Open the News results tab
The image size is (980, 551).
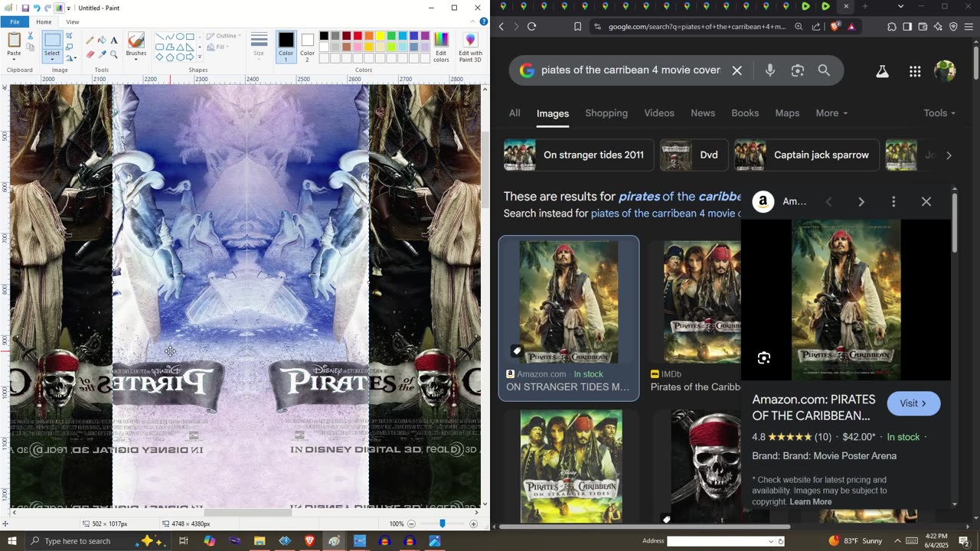tap(703, 113)
